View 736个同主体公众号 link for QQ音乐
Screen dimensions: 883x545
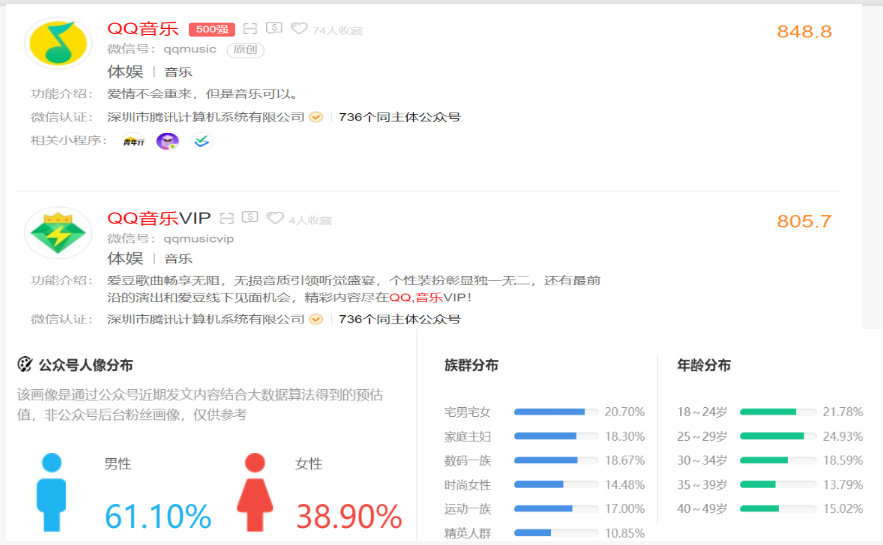[399, 117]
